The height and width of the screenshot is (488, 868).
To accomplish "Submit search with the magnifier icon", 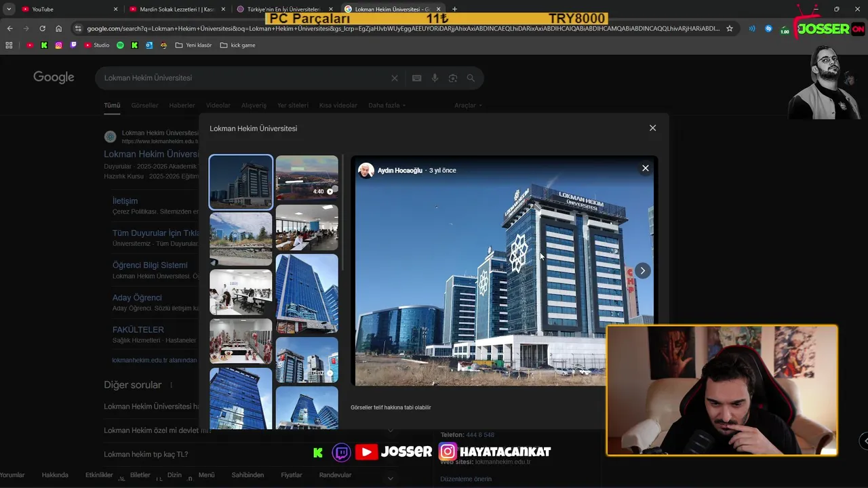I will [471, 78].
